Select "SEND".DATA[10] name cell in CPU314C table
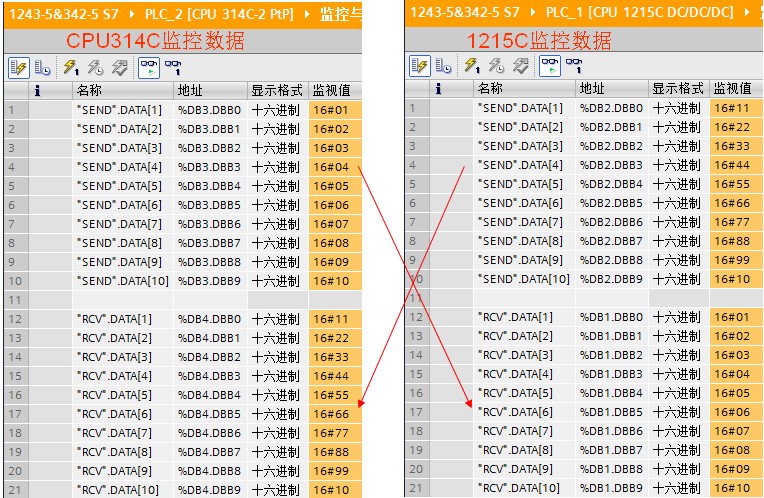 coord(123,281)
